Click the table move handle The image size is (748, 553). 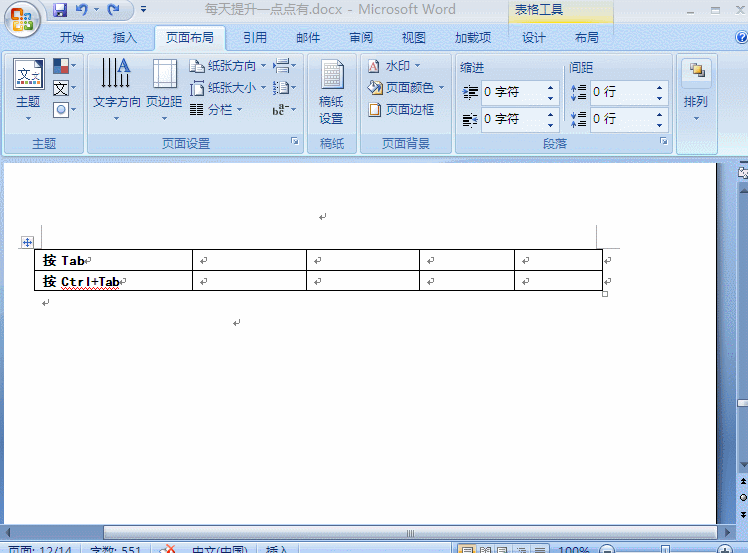pos(27,242)
